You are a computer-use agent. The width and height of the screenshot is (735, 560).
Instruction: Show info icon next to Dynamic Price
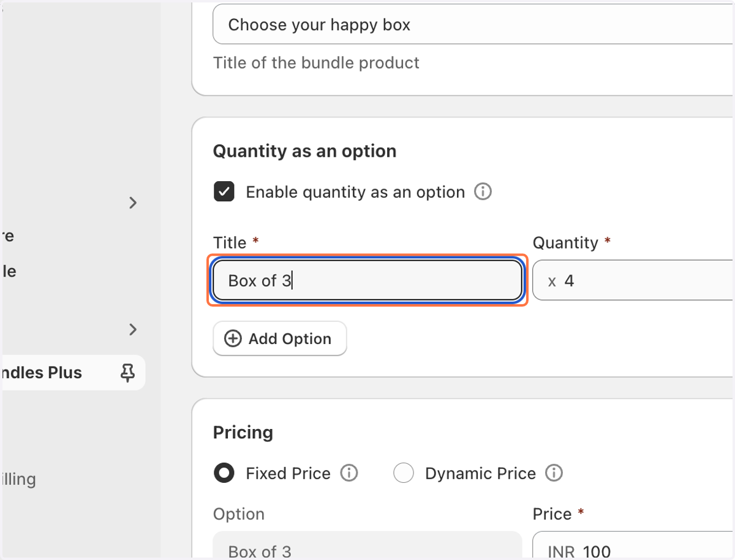[554, 473]
